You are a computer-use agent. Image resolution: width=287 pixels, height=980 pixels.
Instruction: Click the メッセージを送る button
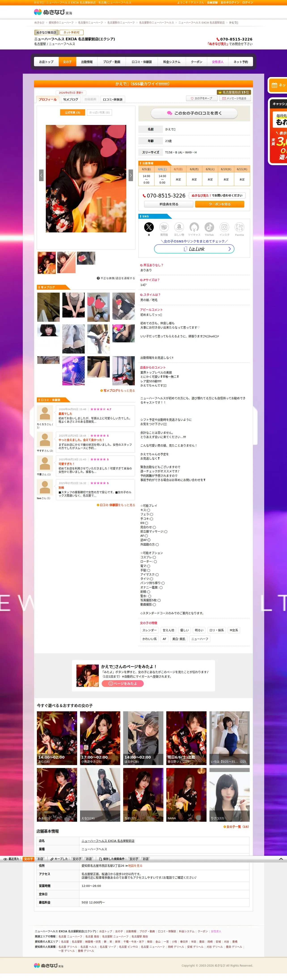235,98
